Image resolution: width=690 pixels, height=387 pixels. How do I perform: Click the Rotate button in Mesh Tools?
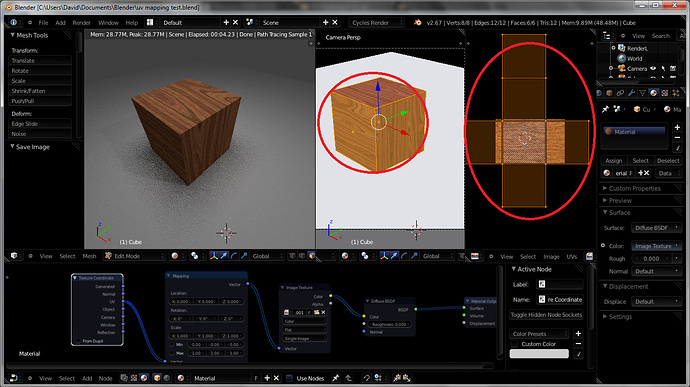point(40,70)
